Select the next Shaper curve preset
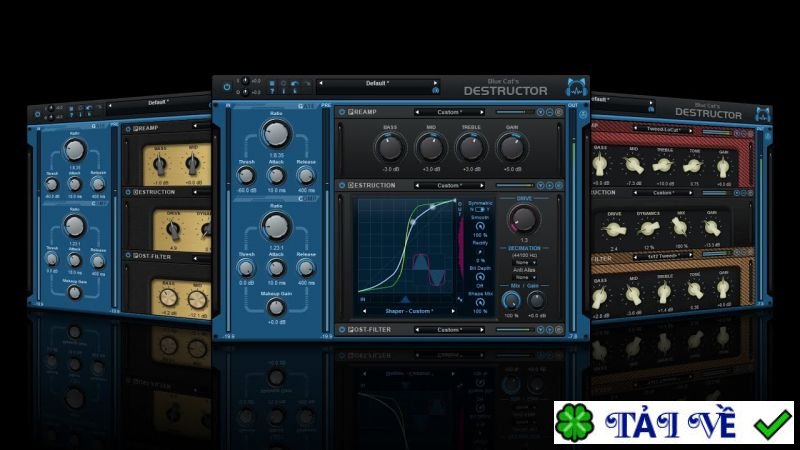 (453, 311)
